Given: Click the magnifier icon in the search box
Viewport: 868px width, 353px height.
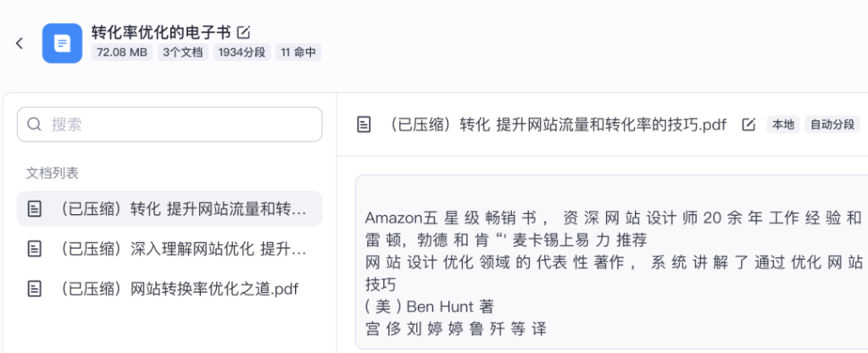Looking at the screenshot, I should point(34,124).
